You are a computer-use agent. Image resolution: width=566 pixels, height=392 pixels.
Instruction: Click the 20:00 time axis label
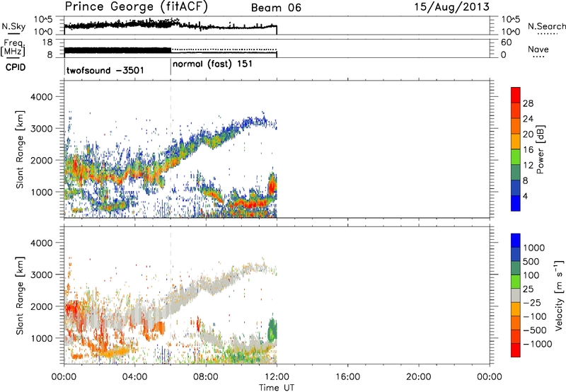(419, 377)
